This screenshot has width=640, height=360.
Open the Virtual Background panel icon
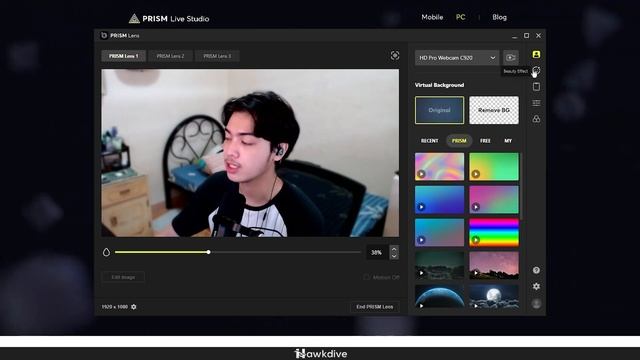coord(536,54)
